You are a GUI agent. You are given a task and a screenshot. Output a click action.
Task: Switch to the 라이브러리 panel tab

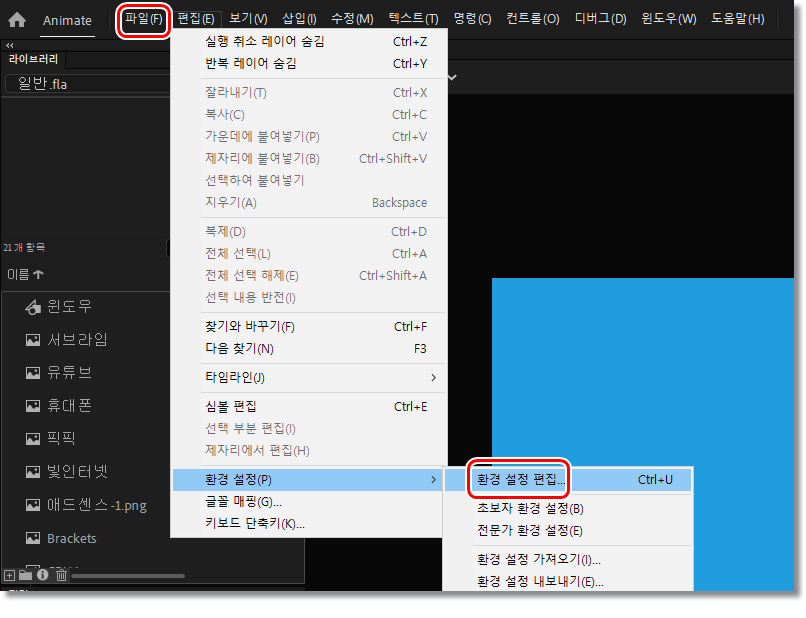pos(33,60)
